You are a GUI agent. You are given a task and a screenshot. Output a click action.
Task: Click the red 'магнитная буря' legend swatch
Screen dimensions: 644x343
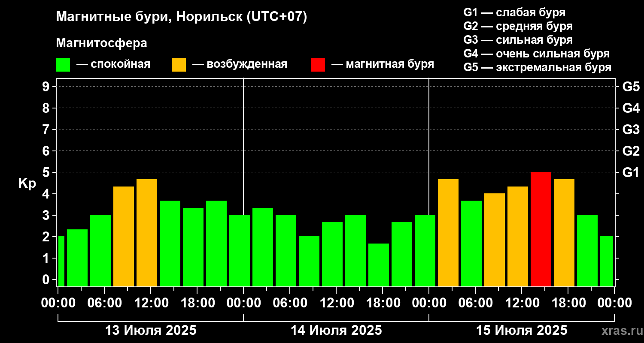coord(318,65)
